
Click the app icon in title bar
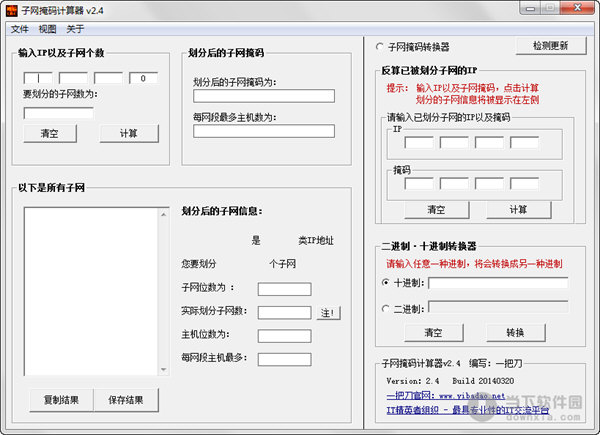[x=12, y=10]
